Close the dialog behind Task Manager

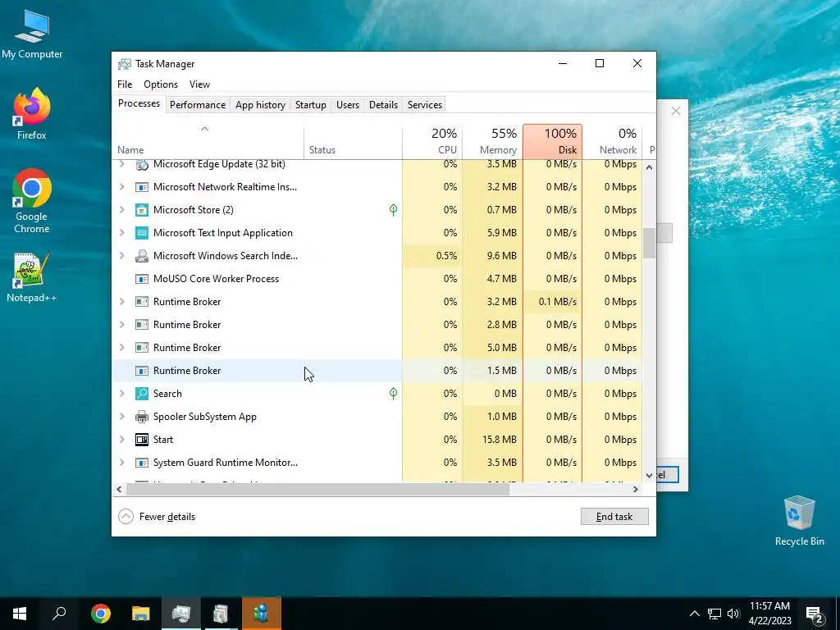coord(676,111)
